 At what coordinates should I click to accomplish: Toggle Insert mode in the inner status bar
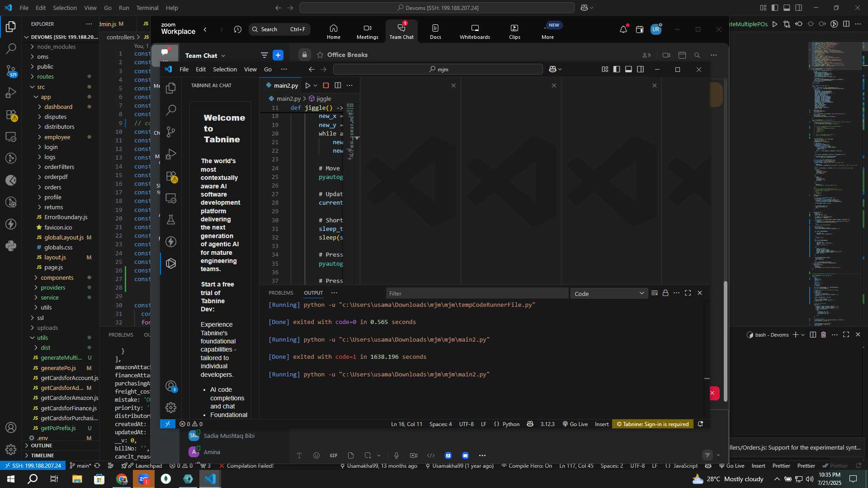click(x=602, y=424)
